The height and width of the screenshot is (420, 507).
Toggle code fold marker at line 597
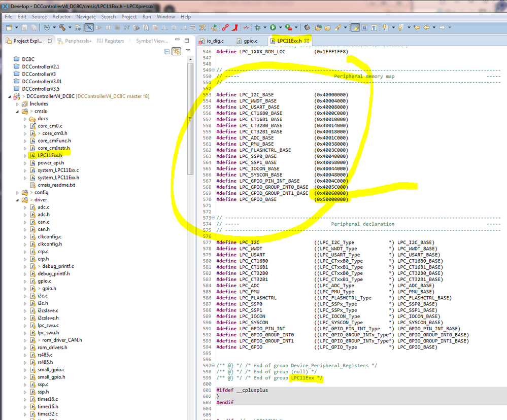click(x=213, y=365)
